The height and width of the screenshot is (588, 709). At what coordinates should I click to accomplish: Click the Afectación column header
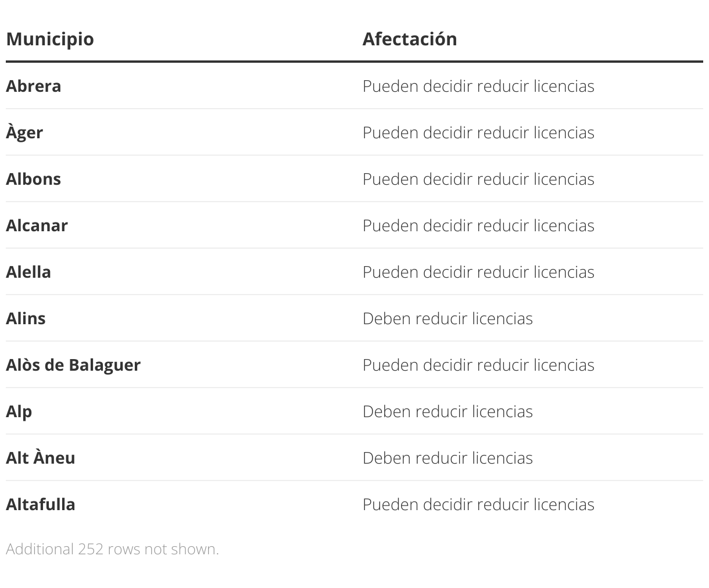pyautogui.click(x=410, y=39)
